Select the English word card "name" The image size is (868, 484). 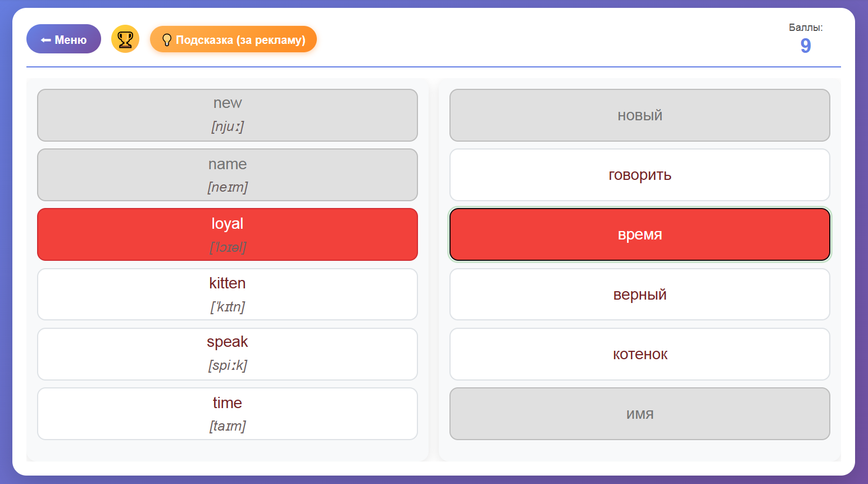pos(227,174)
